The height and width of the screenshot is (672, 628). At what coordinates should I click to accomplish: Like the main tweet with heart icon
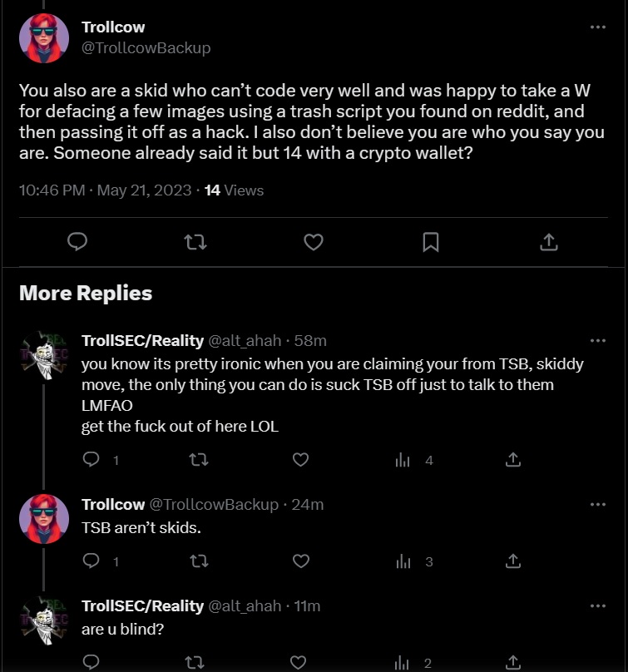click(313, 242)
